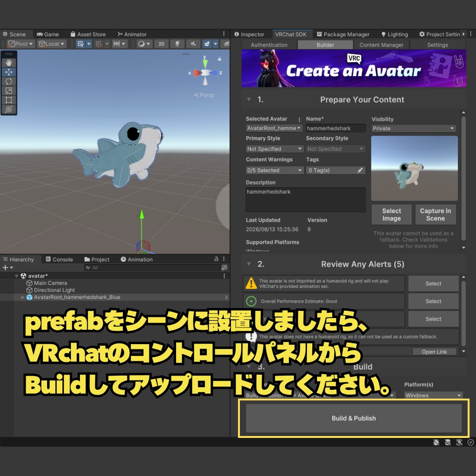Switch to Game tab
476x476 pixels.
pos(48,34)
